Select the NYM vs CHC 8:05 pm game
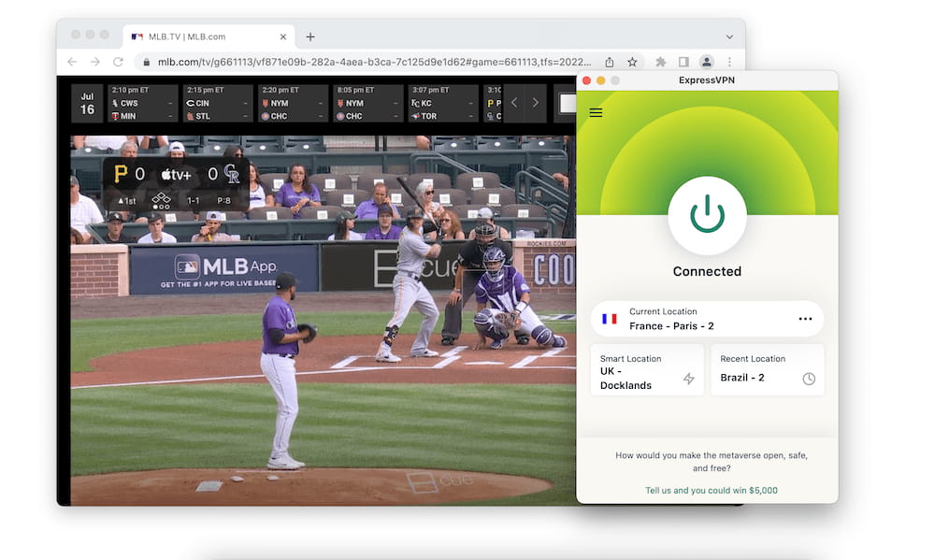935x560 pixels. point(367,103)
